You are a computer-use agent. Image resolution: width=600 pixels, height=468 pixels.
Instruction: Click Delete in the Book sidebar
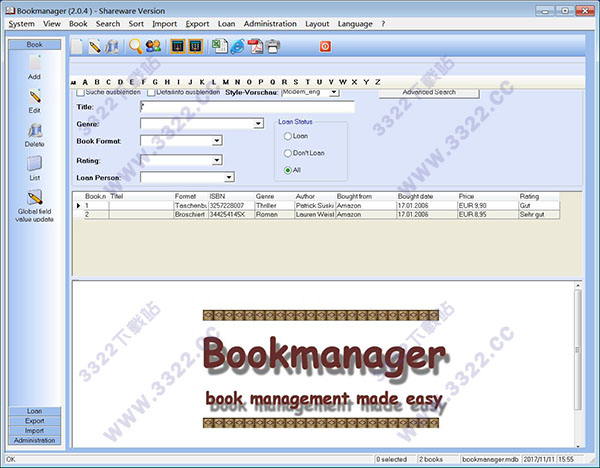(34, 135)
